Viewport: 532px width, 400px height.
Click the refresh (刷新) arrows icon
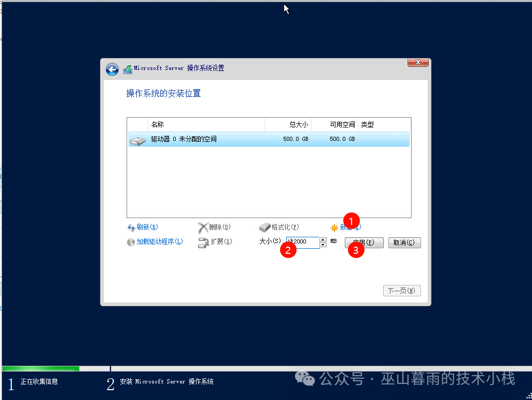click(131, 227)
